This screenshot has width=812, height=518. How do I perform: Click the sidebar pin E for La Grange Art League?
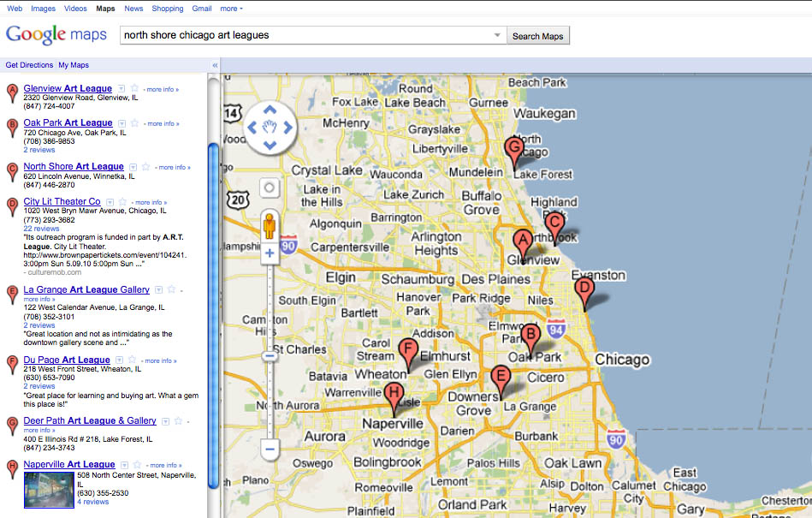click(13, 295)
